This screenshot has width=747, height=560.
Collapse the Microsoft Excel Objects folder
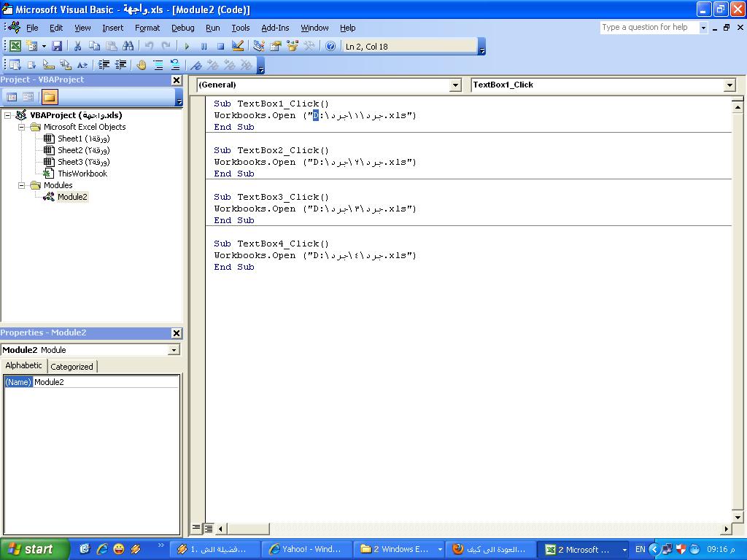point(21,127)
